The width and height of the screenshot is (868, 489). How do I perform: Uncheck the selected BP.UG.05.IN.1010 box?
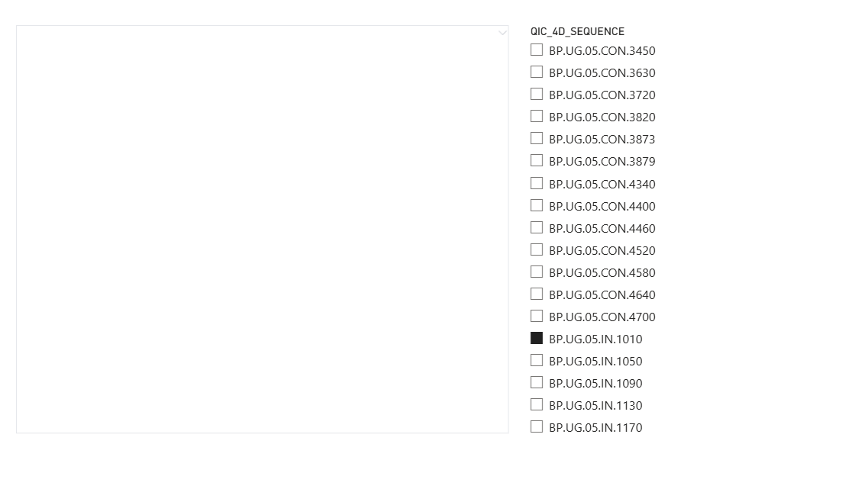537,338
